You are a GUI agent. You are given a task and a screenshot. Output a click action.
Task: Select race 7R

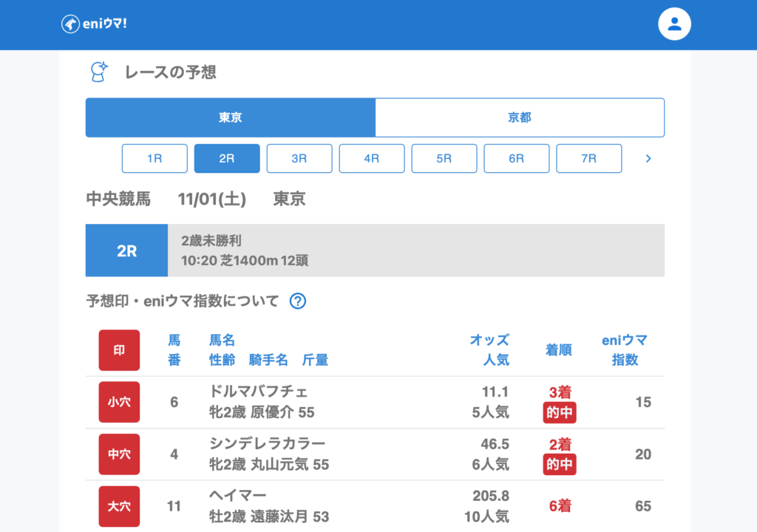coord(589,158)
